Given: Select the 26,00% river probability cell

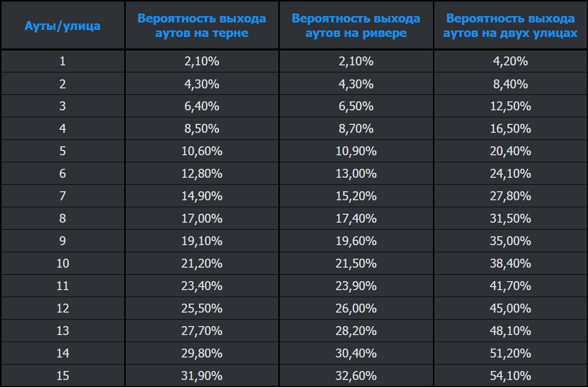Looking at the screenshot, I should pos(356,308).
